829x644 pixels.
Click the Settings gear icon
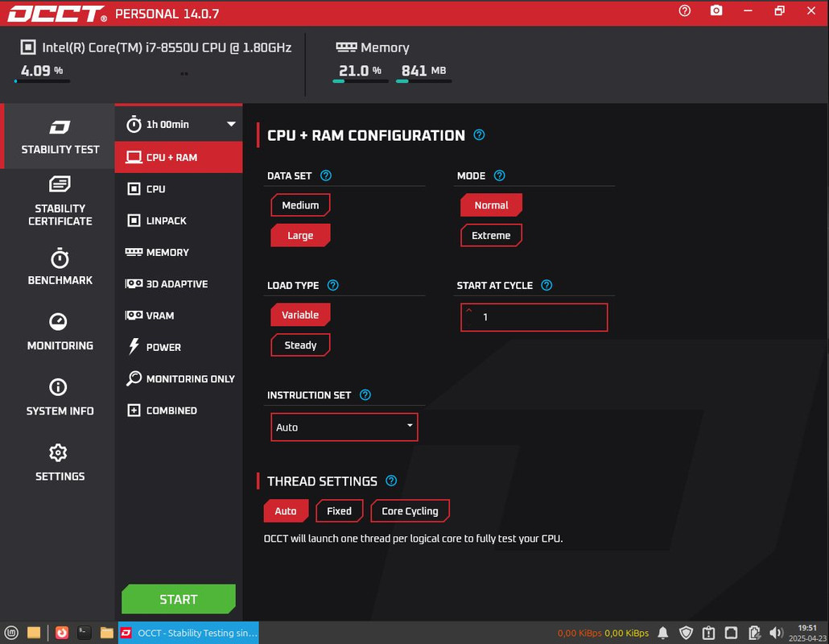pos(58,452)
